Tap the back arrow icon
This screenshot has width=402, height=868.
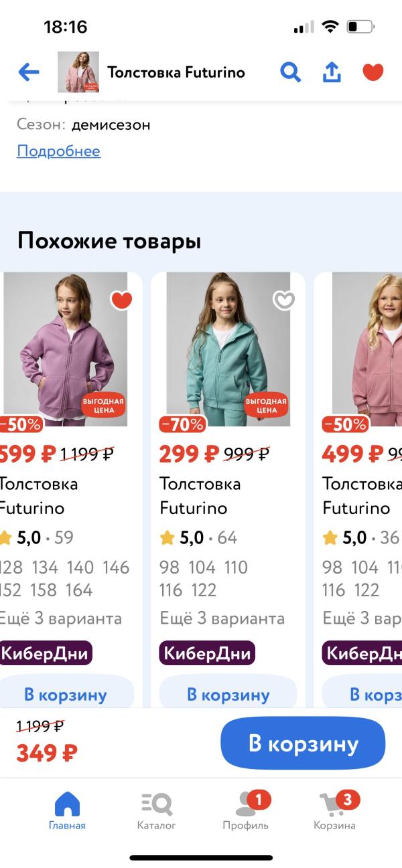[29, 72]
